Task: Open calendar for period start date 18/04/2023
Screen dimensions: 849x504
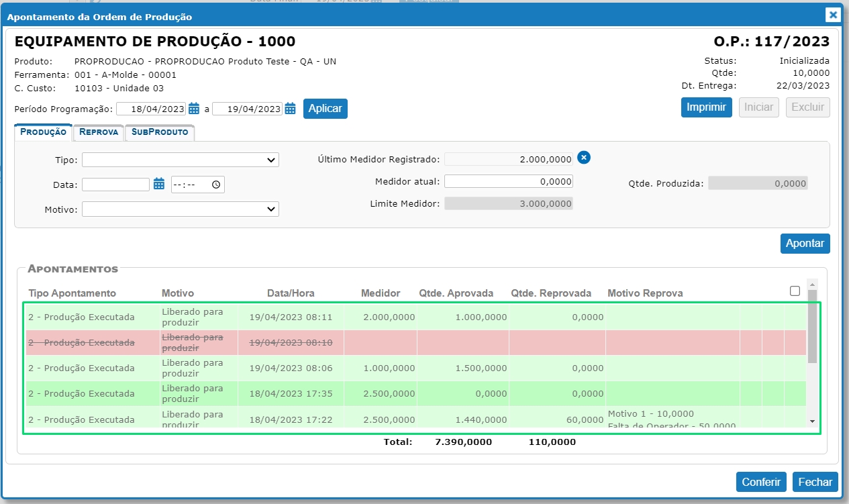Action: coord(194,109)
